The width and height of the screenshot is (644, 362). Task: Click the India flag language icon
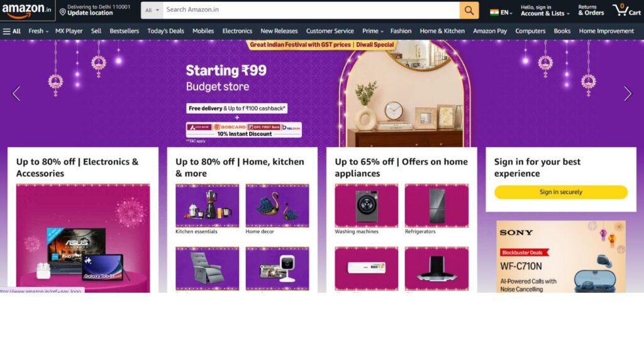[x=494, y=13]
